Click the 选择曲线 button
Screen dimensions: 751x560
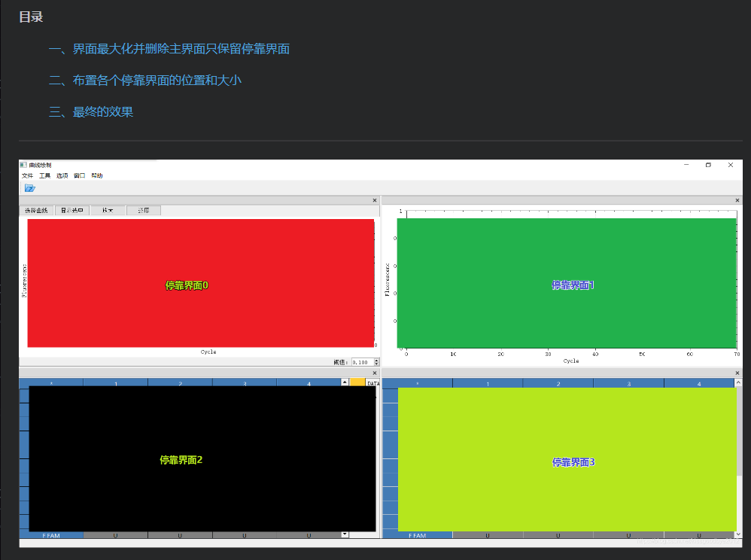click(x=36, y=210)
